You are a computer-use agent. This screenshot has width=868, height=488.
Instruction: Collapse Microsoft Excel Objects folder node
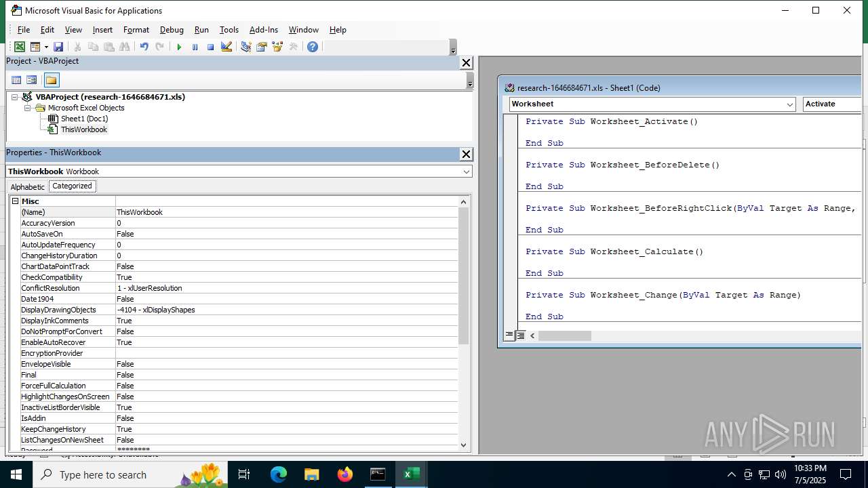pos(27,108)
